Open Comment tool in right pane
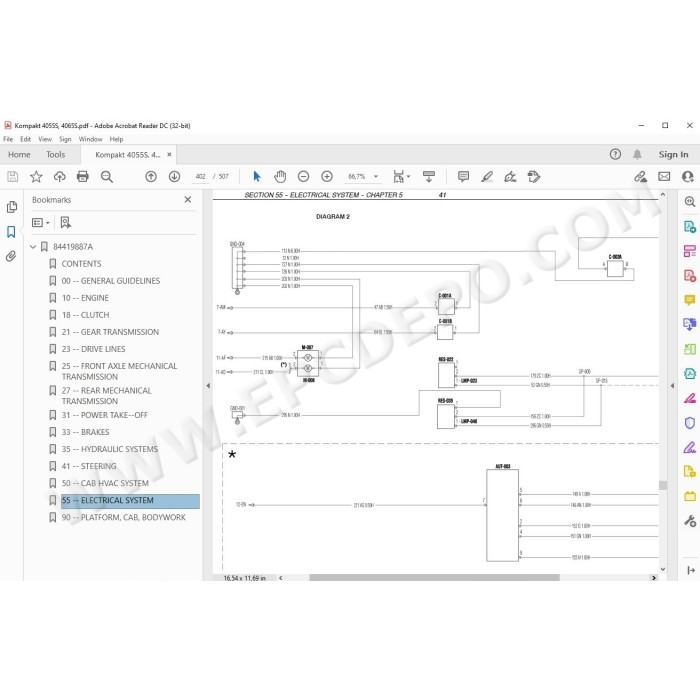The image size is (700, 700). pos(690,300)
